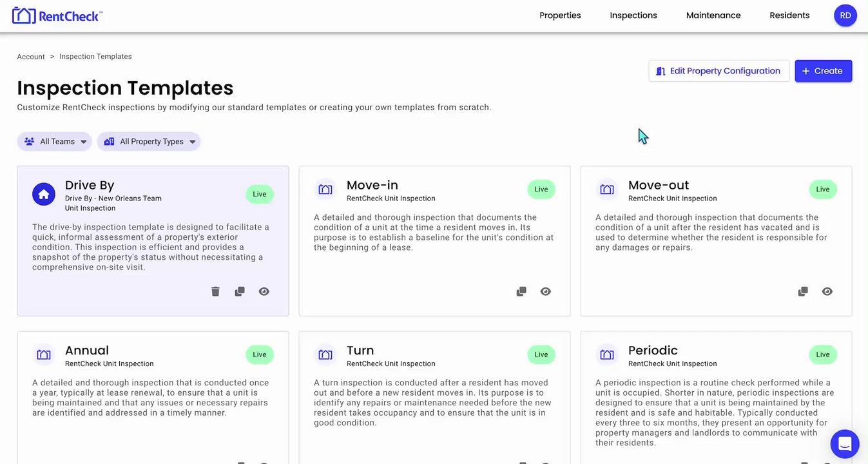The width and height of the screenshot is (868, 464).
Task: Open the Inspections menu
Action: coord(633,15)
